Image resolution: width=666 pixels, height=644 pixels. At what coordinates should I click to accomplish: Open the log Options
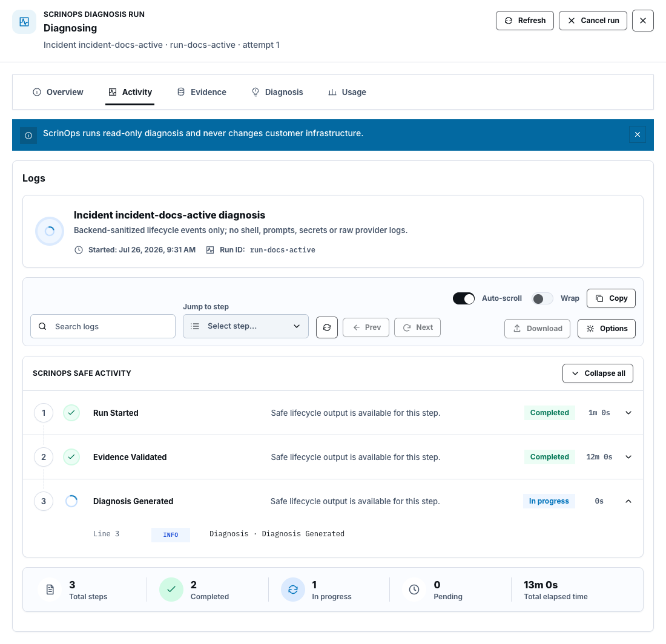pyautogui.click(x=607, y=329)
